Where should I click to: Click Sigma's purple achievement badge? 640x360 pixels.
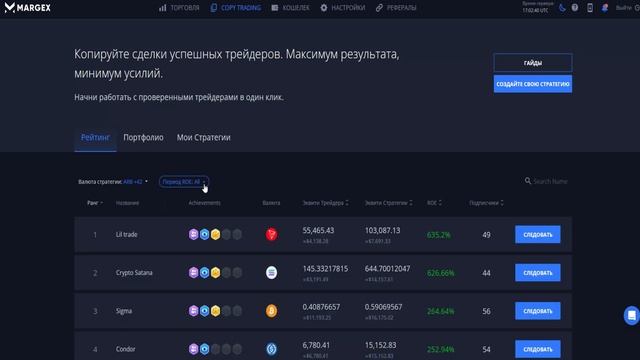193,311
